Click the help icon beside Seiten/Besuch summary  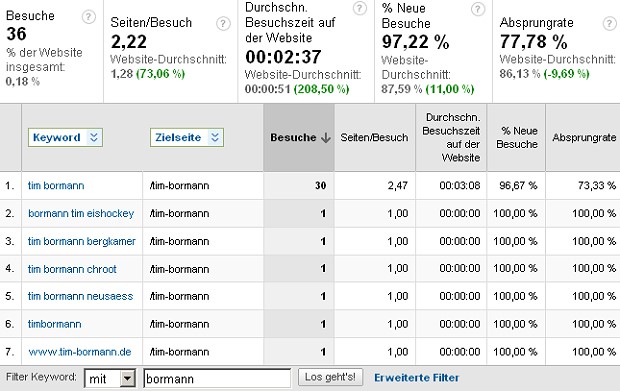point(223,24)
